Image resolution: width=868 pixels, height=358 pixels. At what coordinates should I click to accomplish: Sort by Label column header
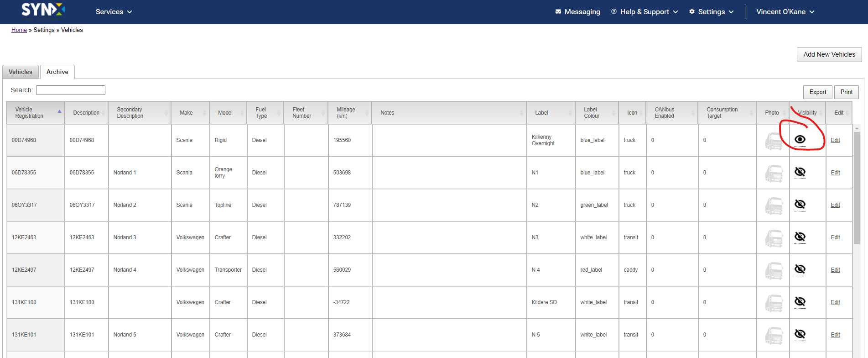(x=551, y=113)
